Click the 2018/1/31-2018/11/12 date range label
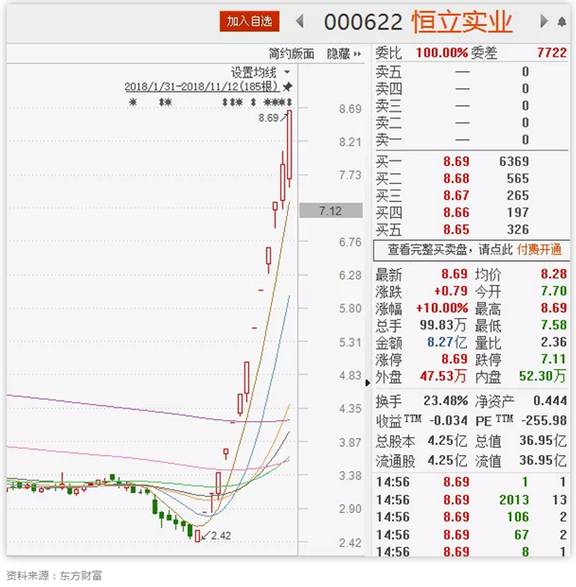576x587 pixels. click(x=202, y=86)
